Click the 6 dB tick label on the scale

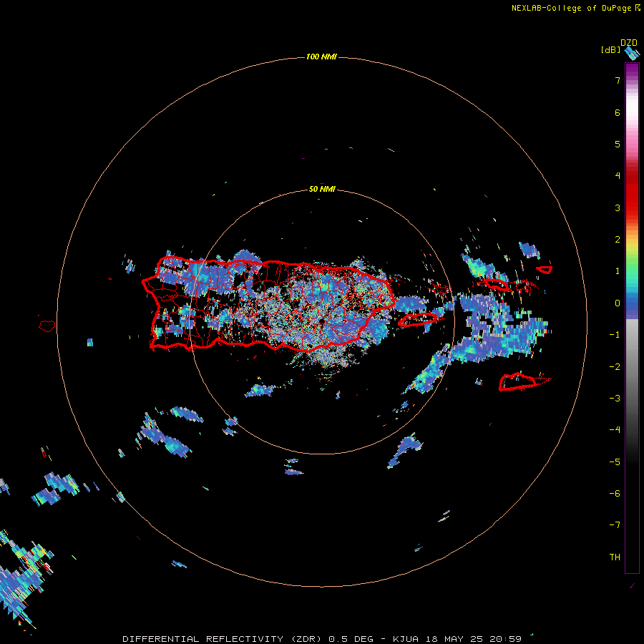click(x=618, y=112)
